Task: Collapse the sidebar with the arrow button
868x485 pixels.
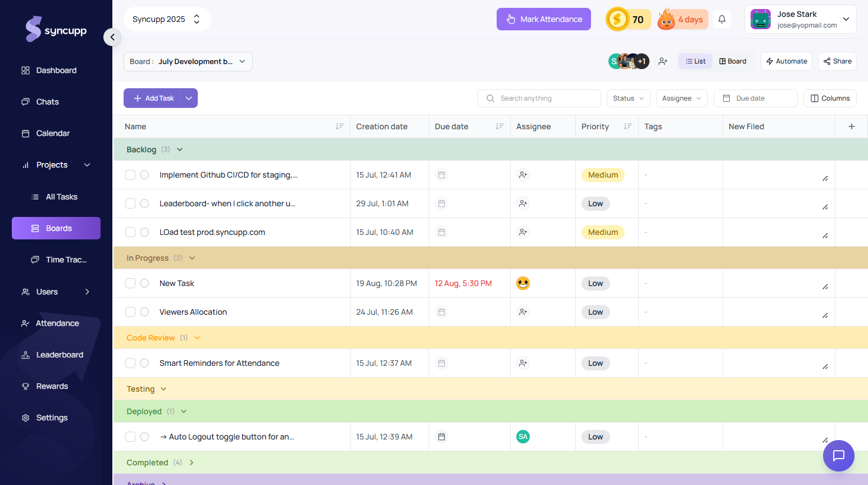Action: click(112, 37)
